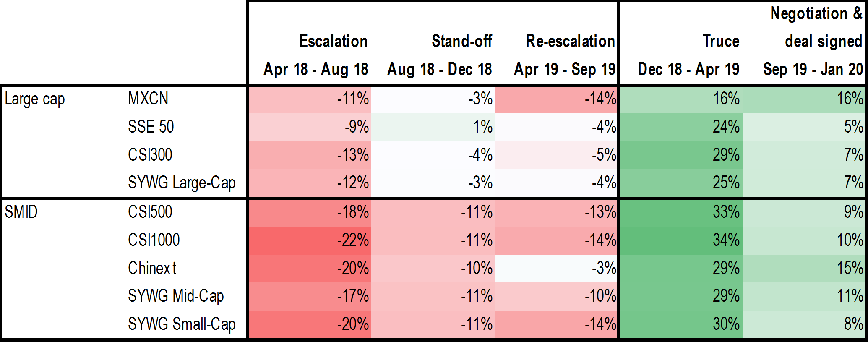This screenshot has width=868, height=342.
Task: Click the MXCN Escalation cell showing -11%
Action: pyautogui.click(x=353, y=99)
